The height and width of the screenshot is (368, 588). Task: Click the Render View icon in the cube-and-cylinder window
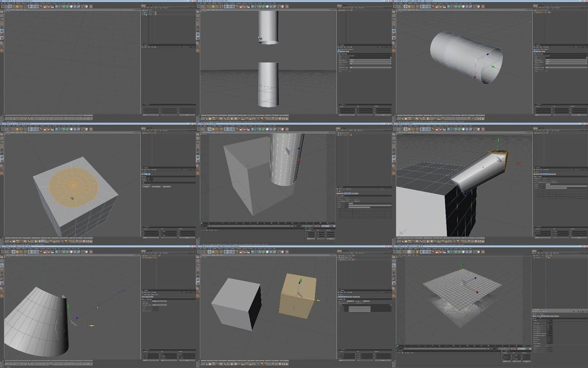[241, 129]
